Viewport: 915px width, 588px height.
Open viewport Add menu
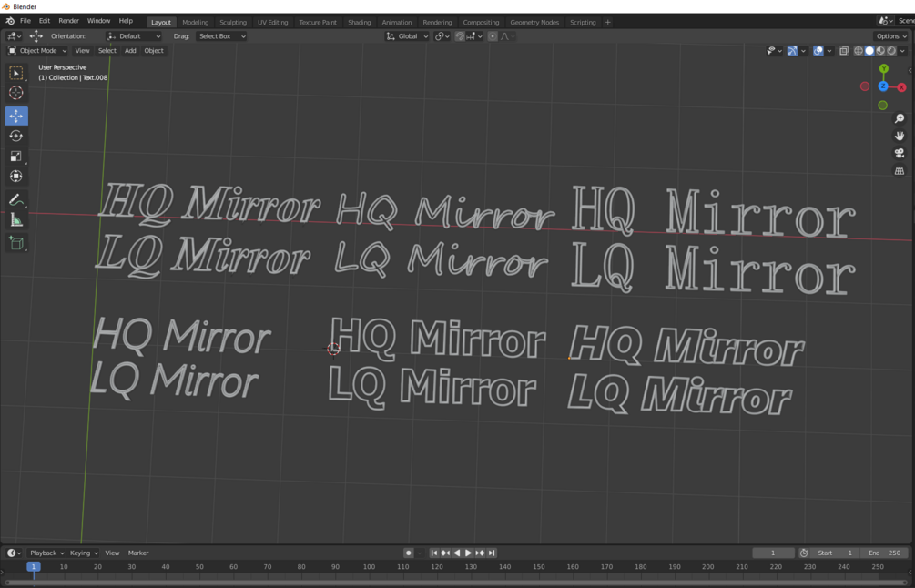click(x=130, y=51)
